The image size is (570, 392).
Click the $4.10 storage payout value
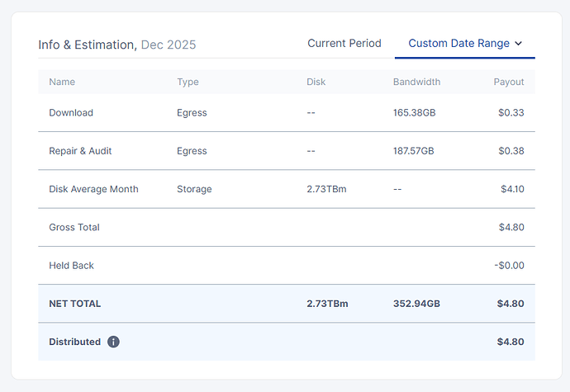coord(512,189)
